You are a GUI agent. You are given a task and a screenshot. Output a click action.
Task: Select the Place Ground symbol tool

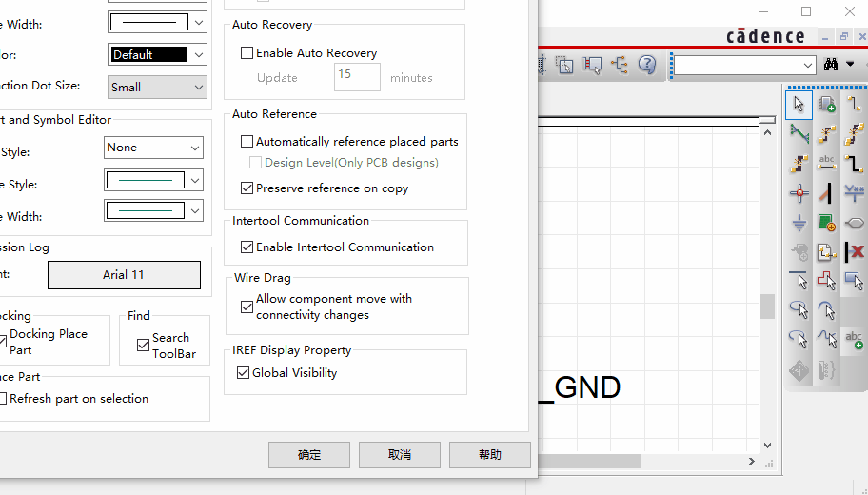(x=799, y=224)
